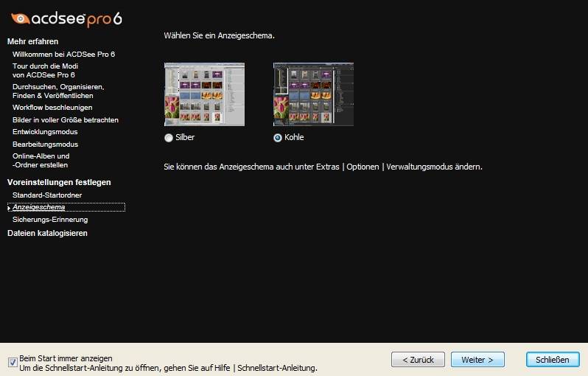Viewport: 588px width, 376px height.
Task: Open the Bearbeitungsmodus topic
Action: tap(45, 144)
